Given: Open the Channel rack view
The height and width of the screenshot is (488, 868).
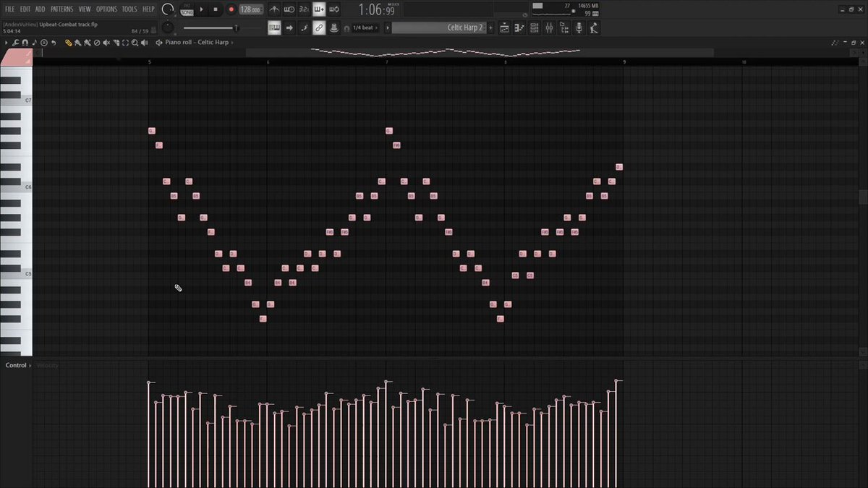Looking at the screenshot, I should click(x=535, y=28).
